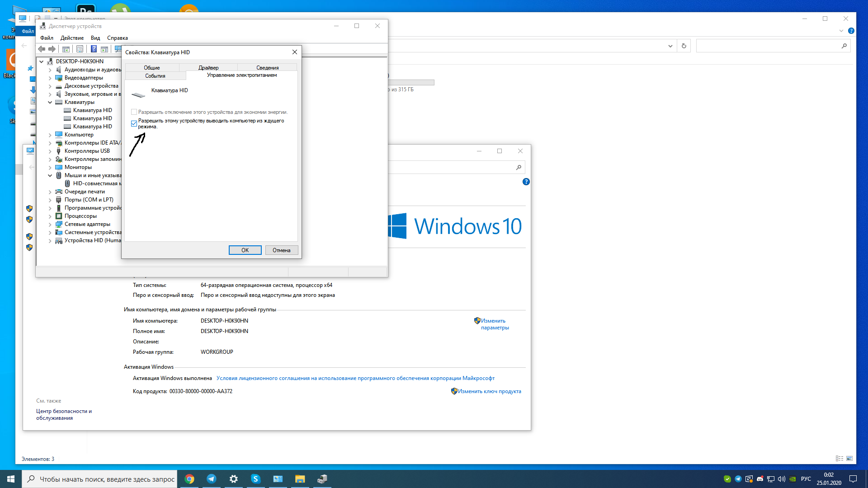The width and height of the screenshot is (868, 488).
Task: Open the Settings gear on the taskbar
Action: (x=234, y=479)
